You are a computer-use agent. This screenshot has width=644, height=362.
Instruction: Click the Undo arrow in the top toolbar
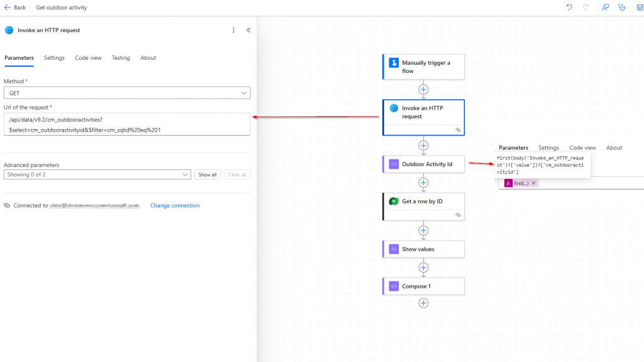point(569,8)
